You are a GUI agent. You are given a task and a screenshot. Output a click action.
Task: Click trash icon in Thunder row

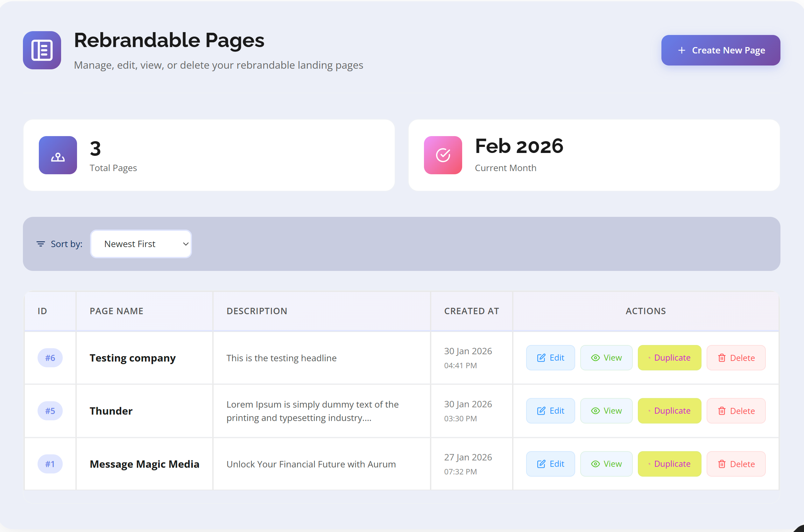click(722, 411)
